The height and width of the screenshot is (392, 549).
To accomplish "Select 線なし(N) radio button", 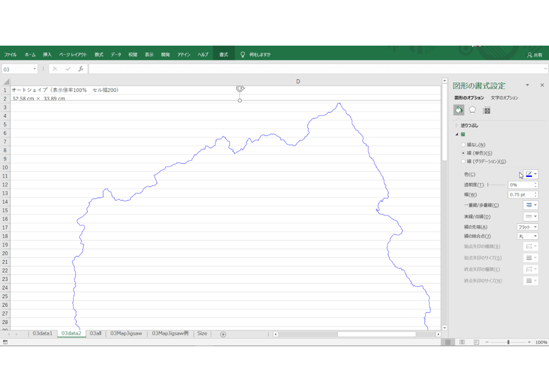I will (x=463, y=144).
